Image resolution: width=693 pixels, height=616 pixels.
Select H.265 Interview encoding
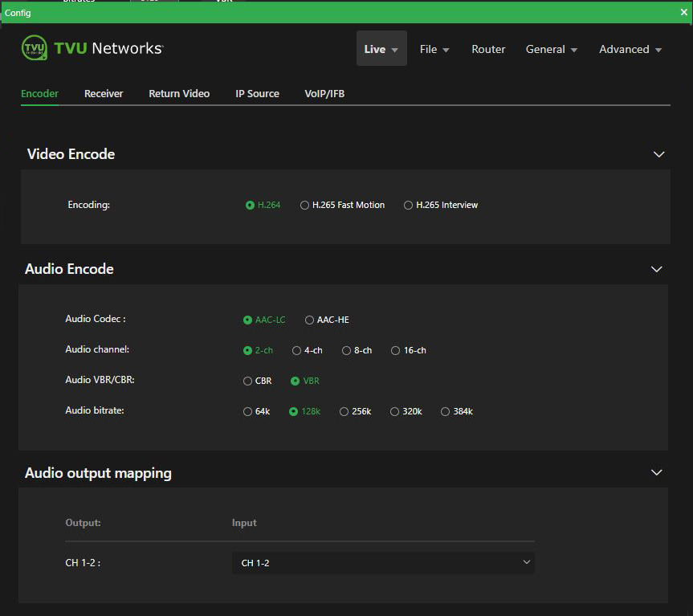pyautogui.click(x=409, y=205)
